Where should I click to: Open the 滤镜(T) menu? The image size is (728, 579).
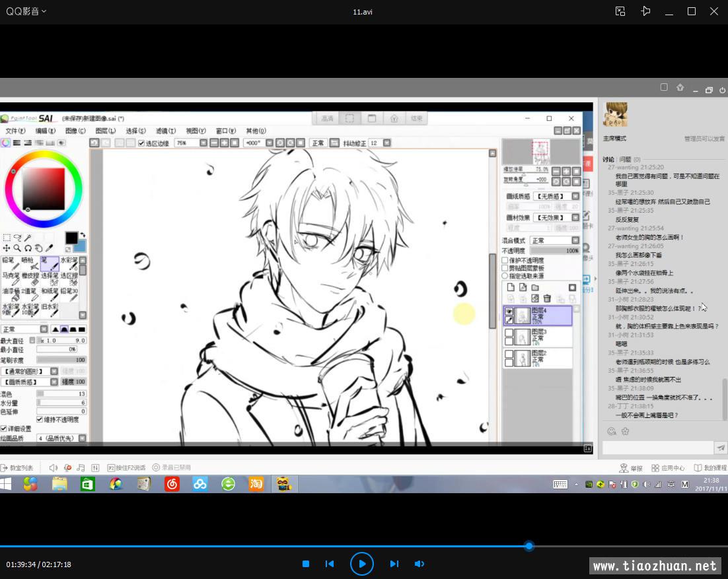pyautogui.click(x=165, y=131)
